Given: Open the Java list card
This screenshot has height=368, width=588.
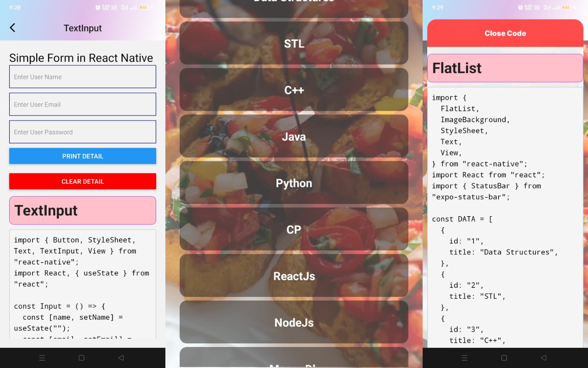Looking at the screenshot, I should 294,136.
